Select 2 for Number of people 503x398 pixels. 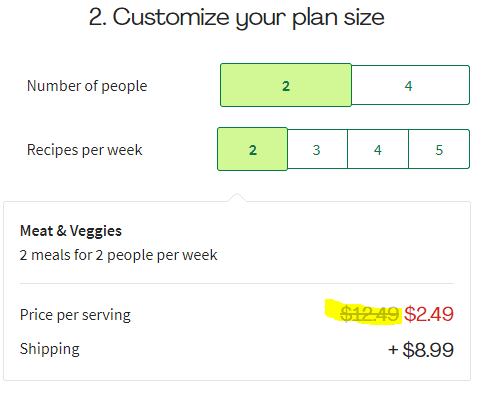point(286,85)
